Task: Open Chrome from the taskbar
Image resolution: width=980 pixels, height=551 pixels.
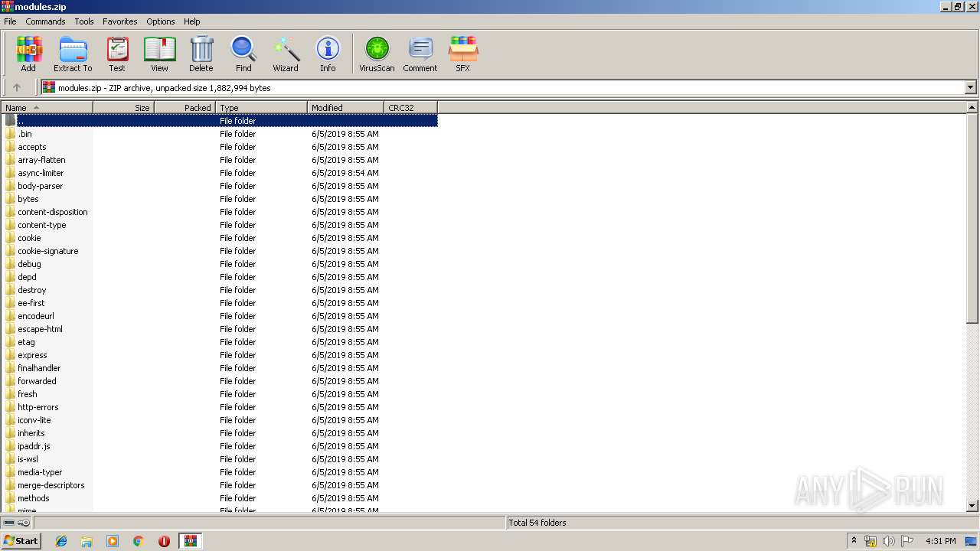Action: (139, 541)
